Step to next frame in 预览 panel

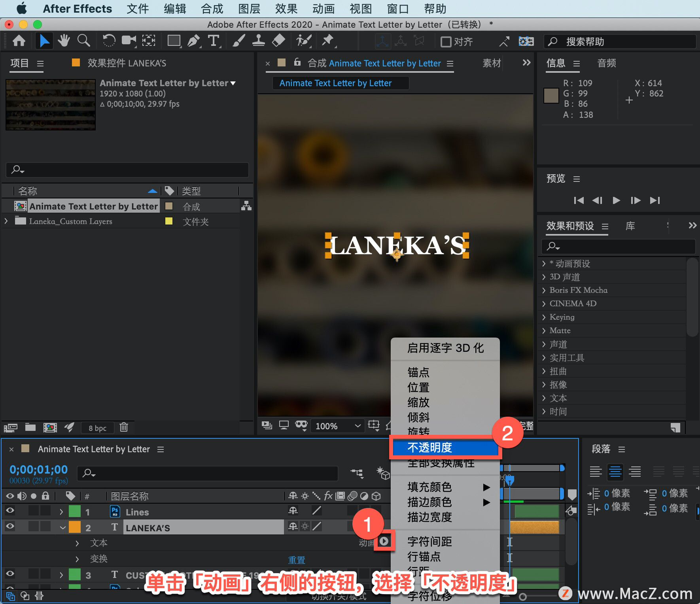636,200
